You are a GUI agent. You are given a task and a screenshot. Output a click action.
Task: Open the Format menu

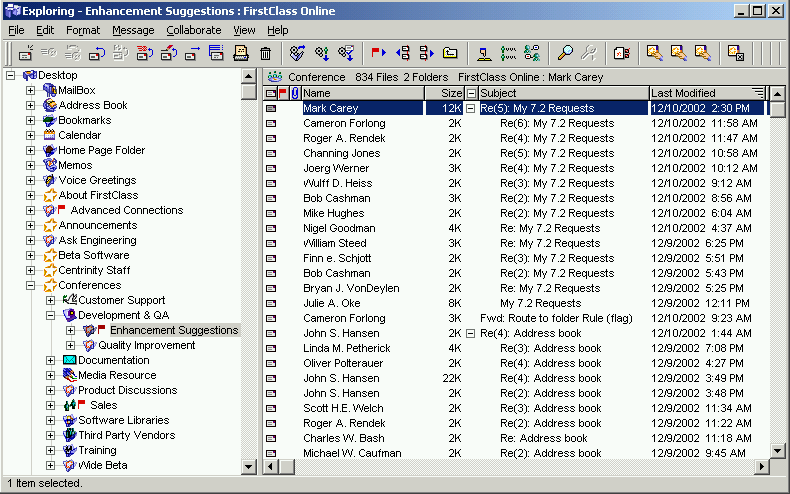coord(83,30)
